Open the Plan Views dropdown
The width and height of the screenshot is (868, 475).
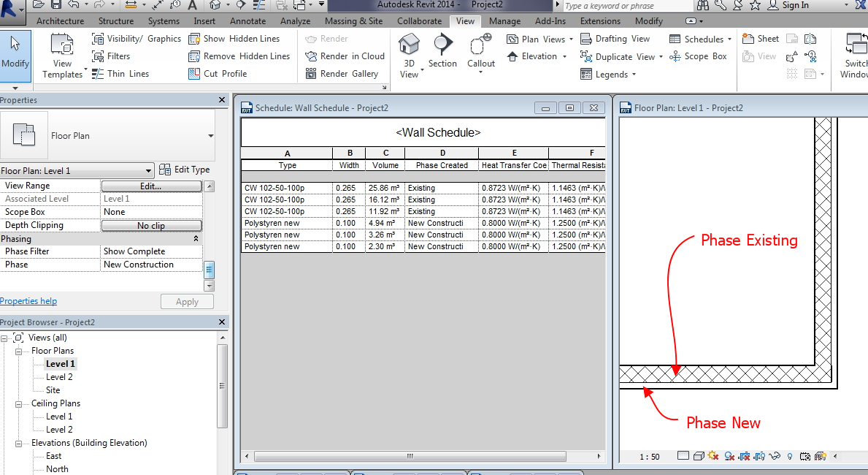point(539,39)
